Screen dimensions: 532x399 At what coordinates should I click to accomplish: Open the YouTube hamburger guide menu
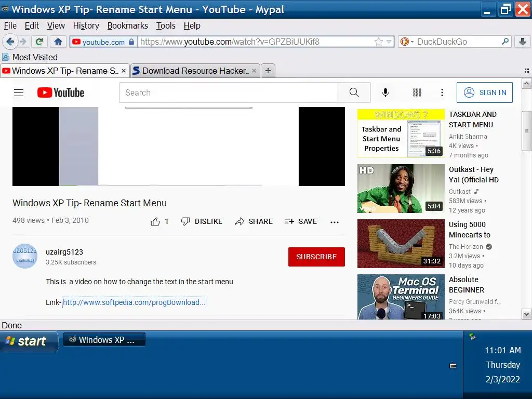click(x=19, y=92)
